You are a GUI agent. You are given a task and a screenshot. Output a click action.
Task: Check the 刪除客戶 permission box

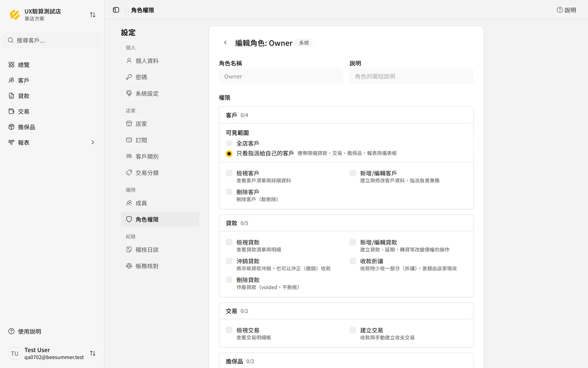pos(229,192)
